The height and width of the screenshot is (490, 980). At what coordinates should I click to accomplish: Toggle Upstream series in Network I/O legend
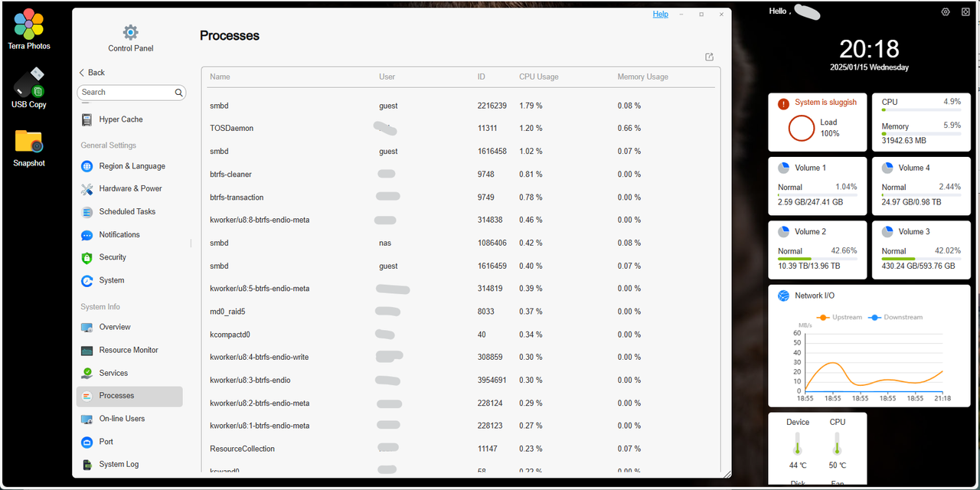pos(839,317)
